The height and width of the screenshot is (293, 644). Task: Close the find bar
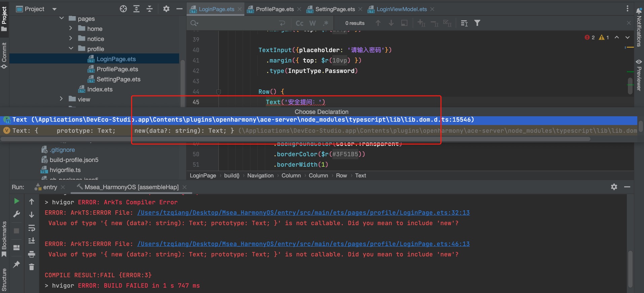click(629, 23)
